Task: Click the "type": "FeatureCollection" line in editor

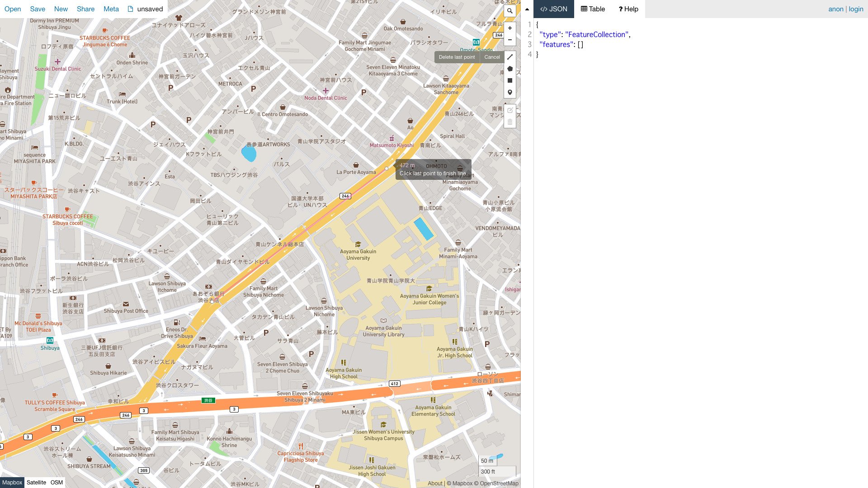Action: tap(585, 35)
